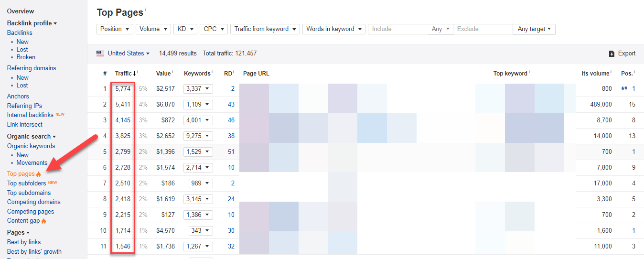Viewport: 644px width, 259px height.
Task: Click info icon next to Top Pages title
Action: click(x=146, y=10)
